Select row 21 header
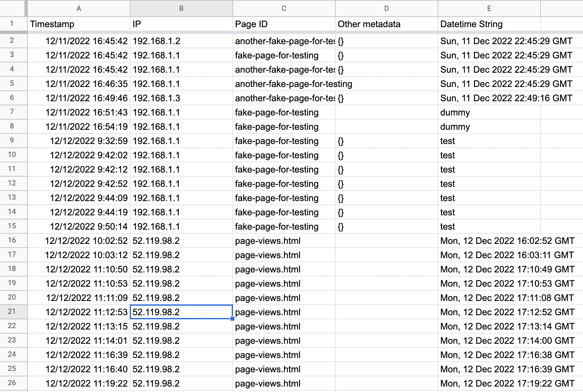 click(12, 312)
